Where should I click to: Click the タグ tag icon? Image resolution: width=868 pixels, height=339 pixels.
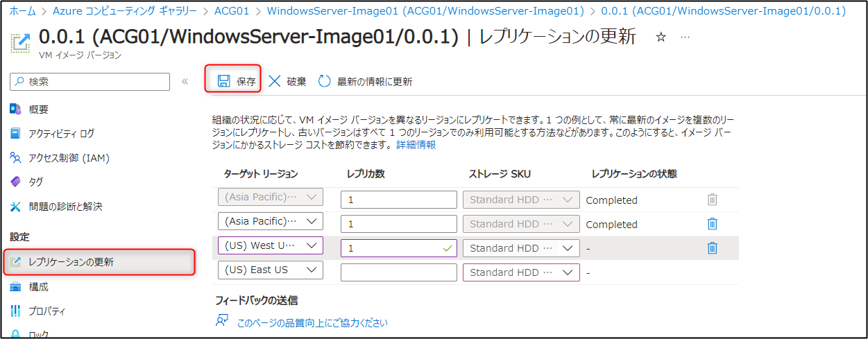16,182
